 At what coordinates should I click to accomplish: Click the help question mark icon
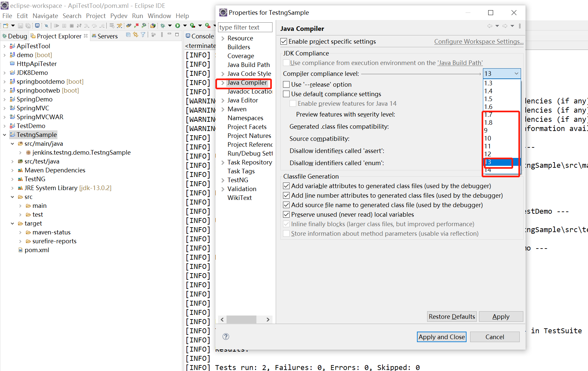click(x=226, y=337)
